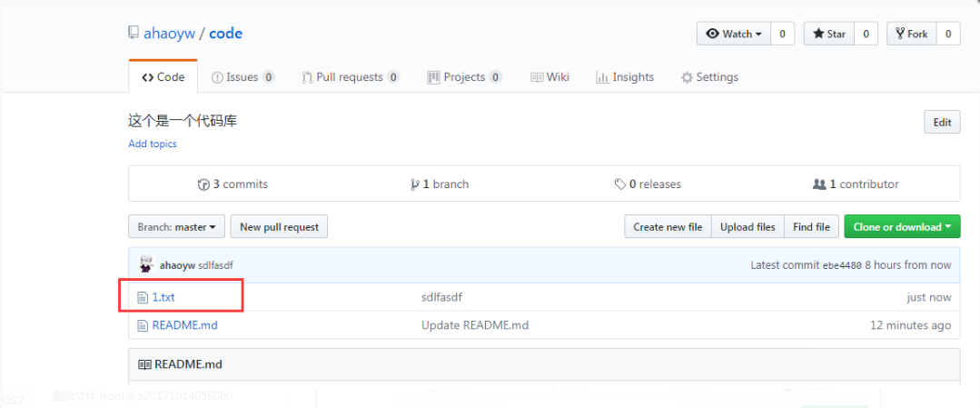Viewport: 980px width, 408px height.
Task: Click Edit button for repository description
Action: (x=942, y=123)
